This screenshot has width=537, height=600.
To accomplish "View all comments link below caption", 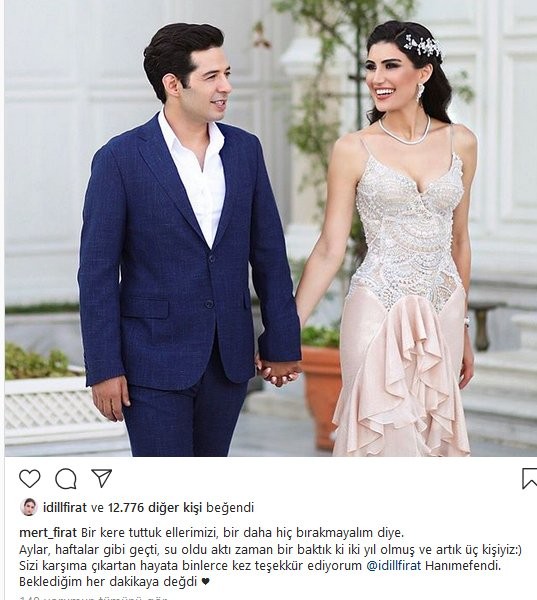I will [94, 598].
